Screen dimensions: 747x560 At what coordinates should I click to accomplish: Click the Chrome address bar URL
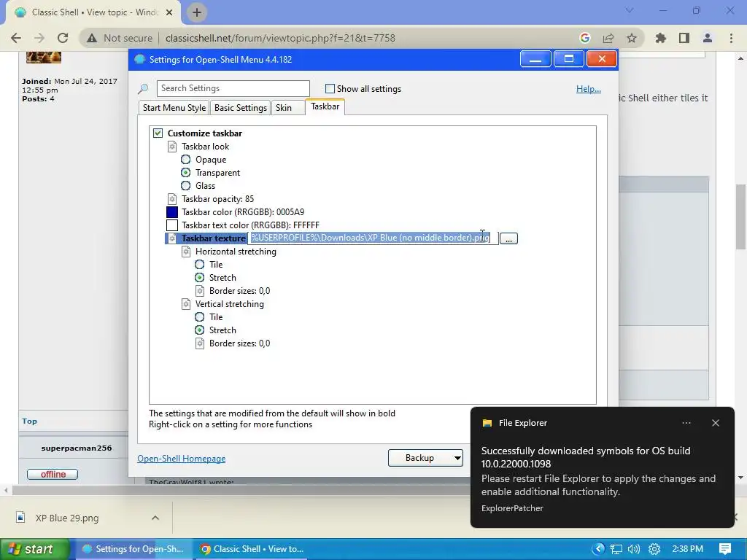pyautogui.click(x=281, y=38)
